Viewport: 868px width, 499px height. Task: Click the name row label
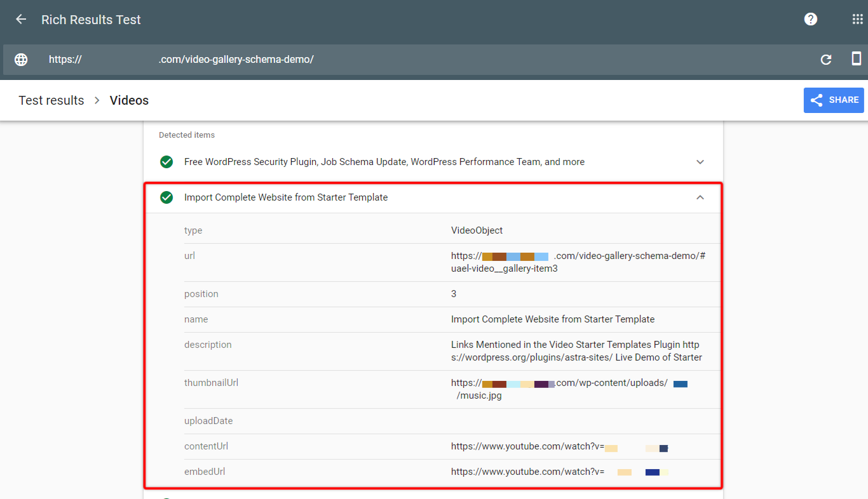pos(196,319)
